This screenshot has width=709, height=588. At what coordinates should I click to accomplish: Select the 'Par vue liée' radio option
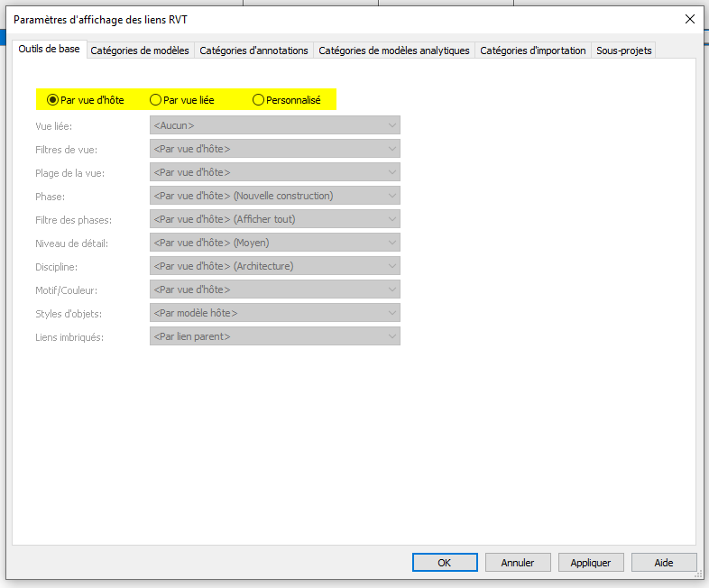[x=156, y=100]
